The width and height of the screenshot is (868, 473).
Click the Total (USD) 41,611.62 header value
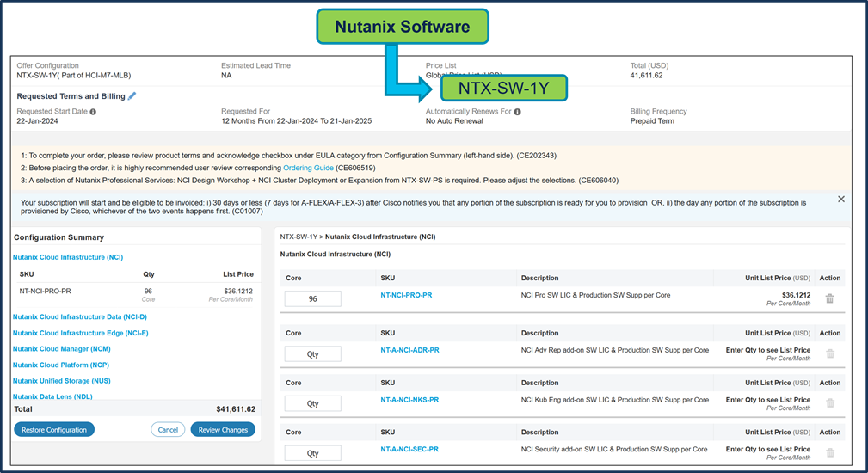(646, 75)
